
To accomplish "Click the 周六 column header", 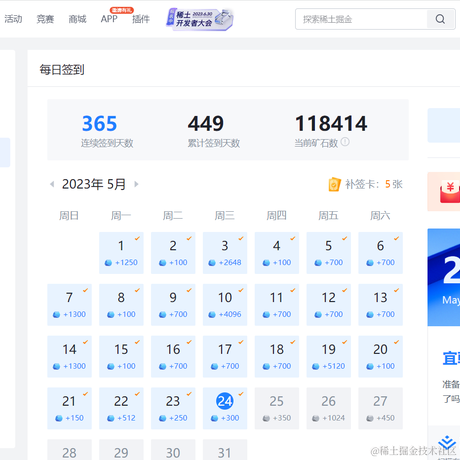I will [380, 216].
